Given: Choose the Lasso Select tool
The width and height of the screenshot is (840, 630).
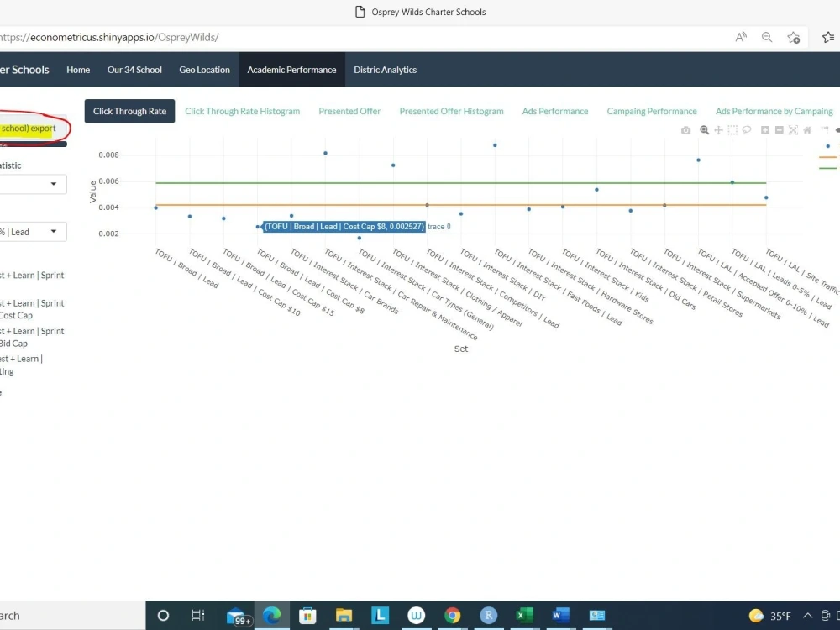Looking at the screenshot, I should (747, 130).
